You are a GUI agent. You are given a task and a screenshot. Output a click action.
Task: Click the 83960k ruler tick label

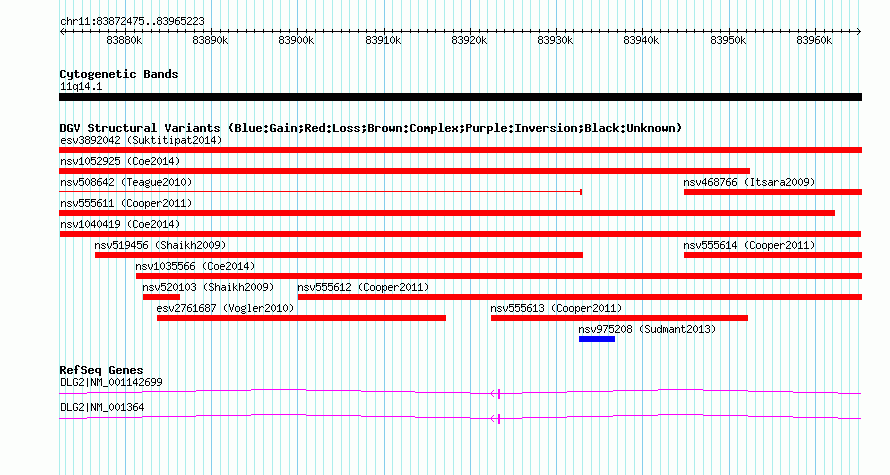click(815, 41)
